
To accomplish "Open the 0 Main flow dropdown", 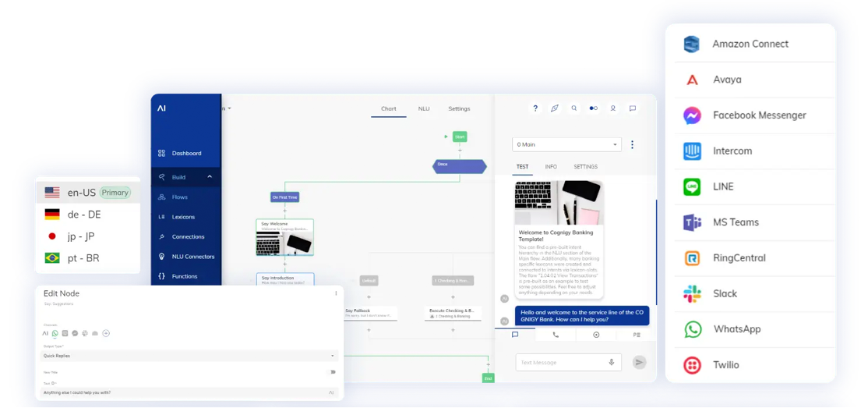I will click(x=567, y=144).
